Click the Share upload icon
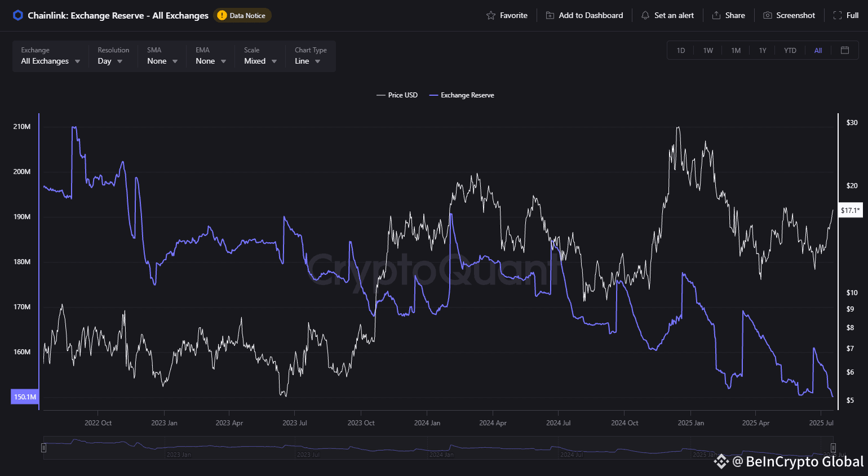The image size is (868, 476). click(x=716, y=15)
